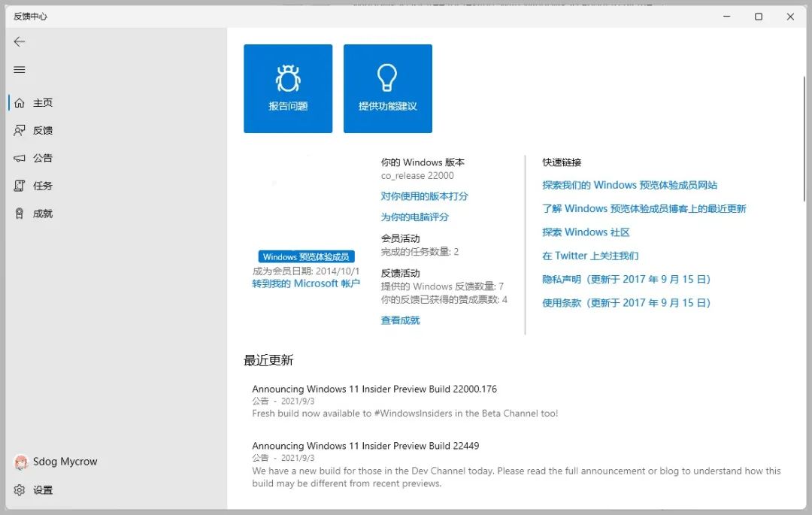Click the feedback person icon beside 反馈
Image resolution: width=812 pixels, height=515 pixels.
20,130
